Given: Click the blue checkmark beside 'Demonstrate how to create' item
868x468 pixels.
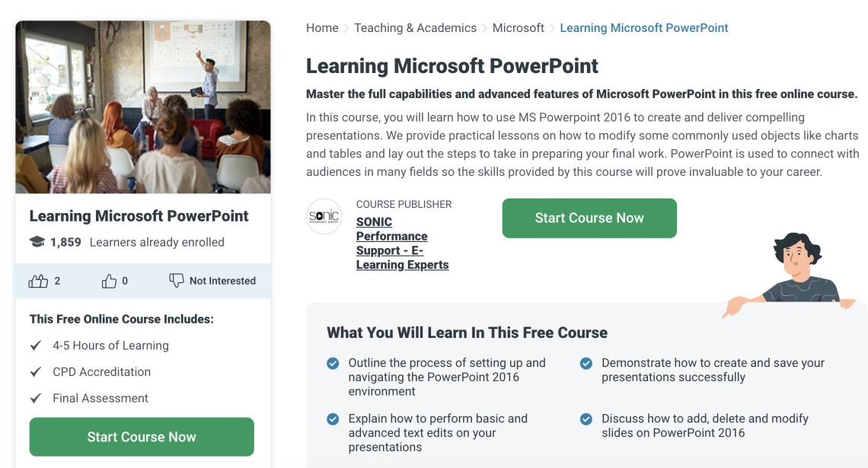Looking at the screenshot, I should [x=586, y=364].
